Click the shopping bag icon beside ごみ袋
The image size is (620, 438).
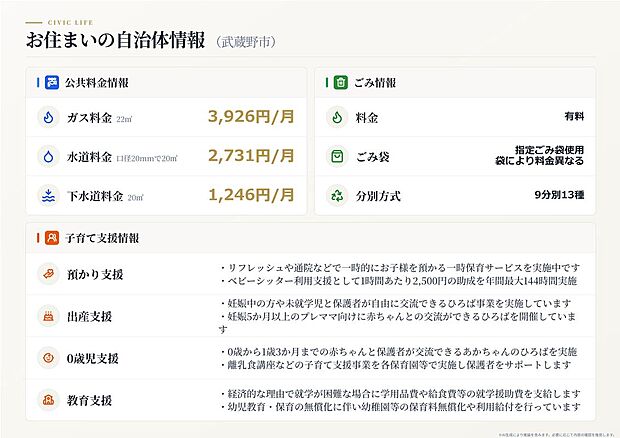tap(337, 156)
